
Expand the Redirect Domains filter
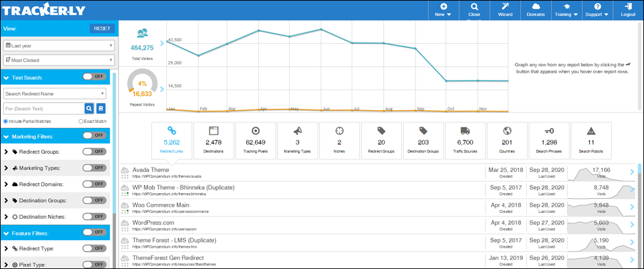[x=6, y=185]
